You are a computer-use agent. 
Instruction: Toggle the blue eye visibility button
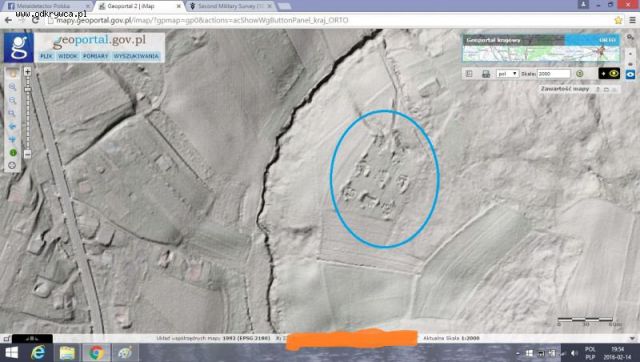click(x=631, y=74)
